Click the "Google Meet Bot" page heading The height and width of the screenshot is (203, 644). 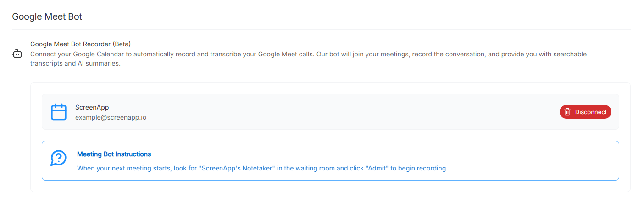[x=47, y=16]
